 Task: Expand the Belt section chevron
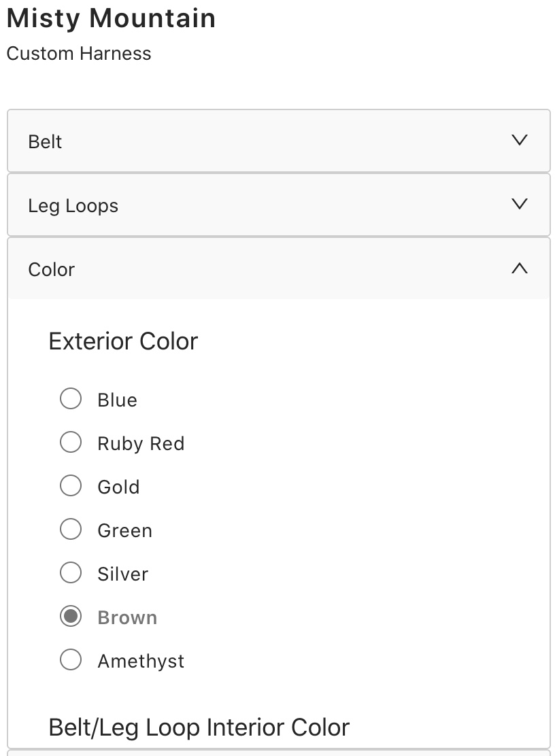pyautogui.click(x=519, y=141)
